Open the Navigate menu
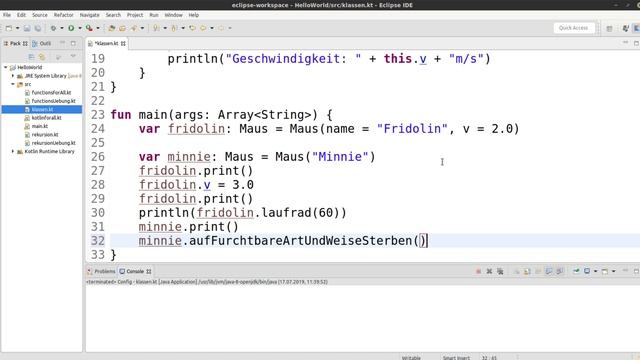The image size is (640, 360). [x=89, y=15]
